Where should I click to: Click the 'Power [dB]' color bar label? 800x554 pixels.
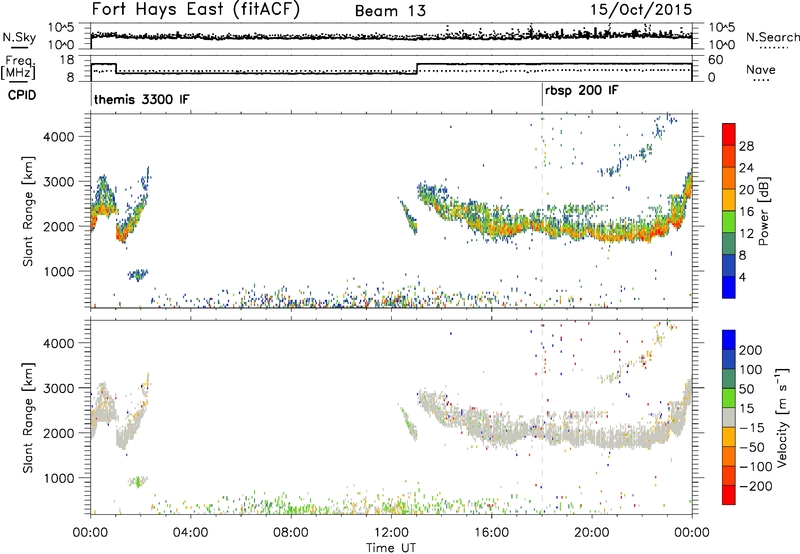(764, 211)
